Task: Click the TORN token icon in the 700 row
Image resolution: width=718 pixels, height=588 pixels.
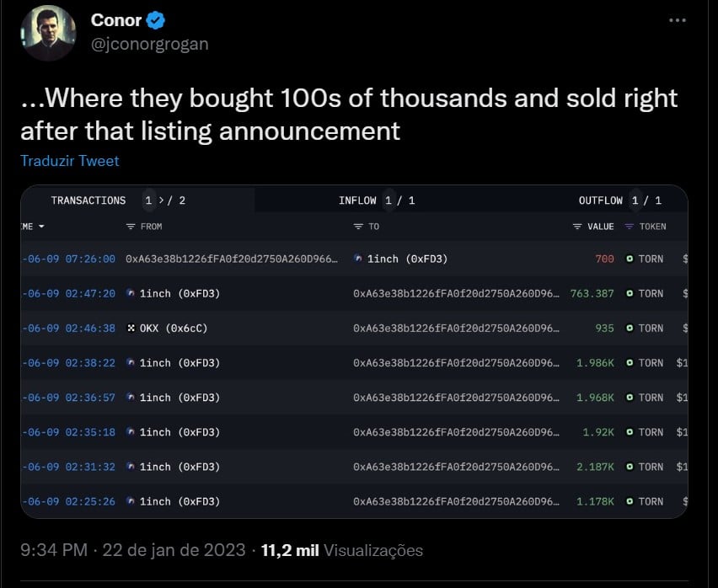Action: pos(630,259)
